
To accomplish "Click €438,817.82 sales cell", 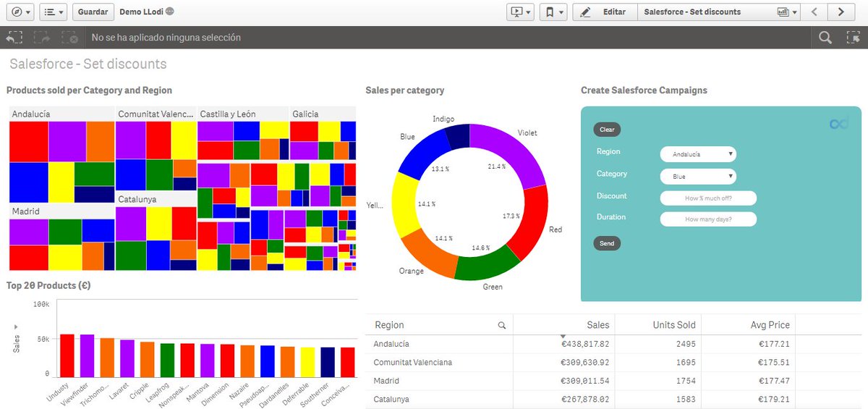I will click(x=584, y=344).
